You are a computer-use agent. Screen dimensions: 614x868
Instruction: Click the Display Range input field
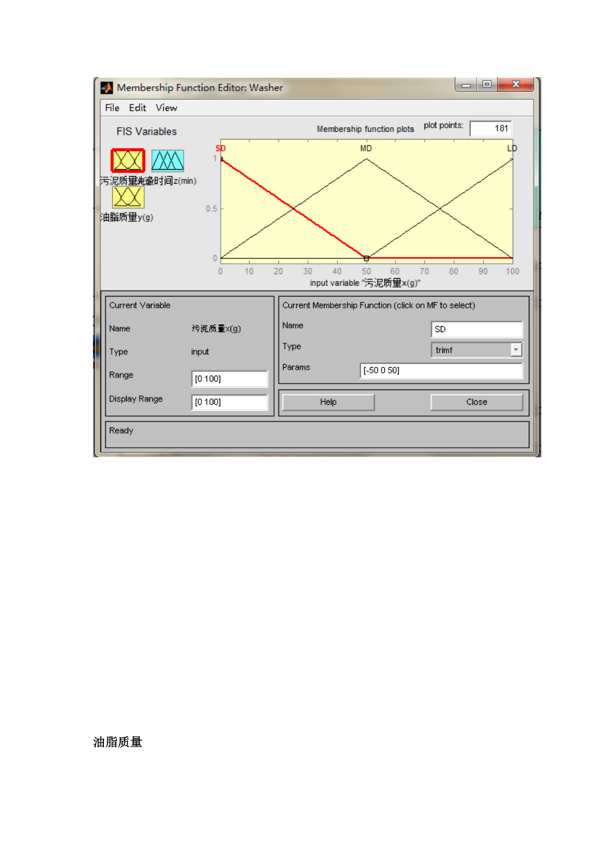(x=230, y=402)
